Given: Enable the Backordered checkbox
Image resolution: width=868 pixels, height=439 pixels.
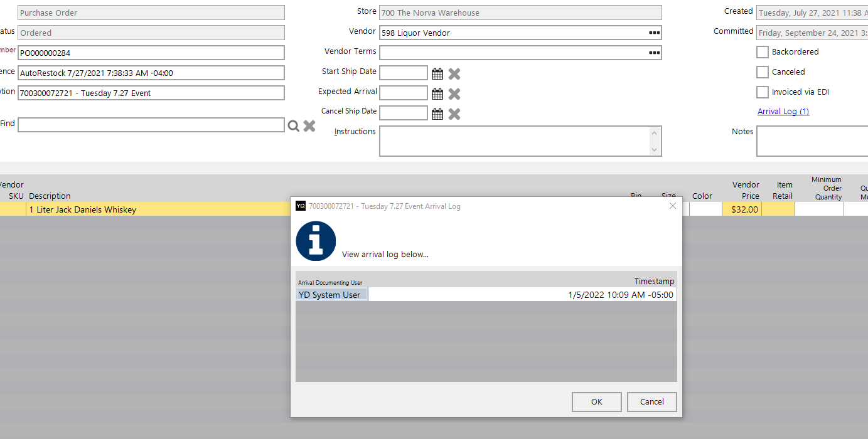Looking at the screenshot, I should point(763,52).
